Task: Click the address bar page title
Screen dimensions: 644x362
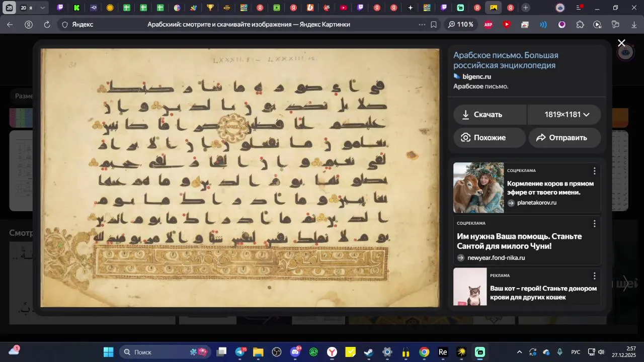Action: 249,24
